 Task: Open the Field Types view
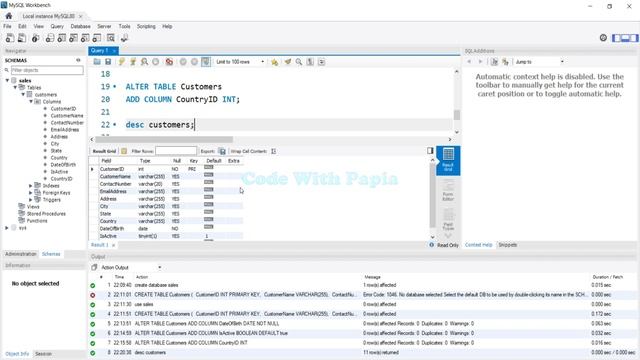coord(448,220)
